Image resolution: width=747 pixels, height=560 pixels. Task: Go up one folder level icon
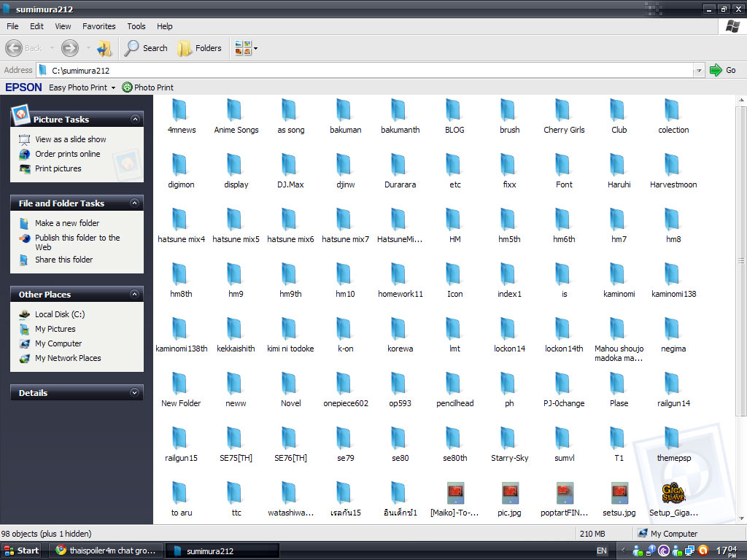pos(104,48)
